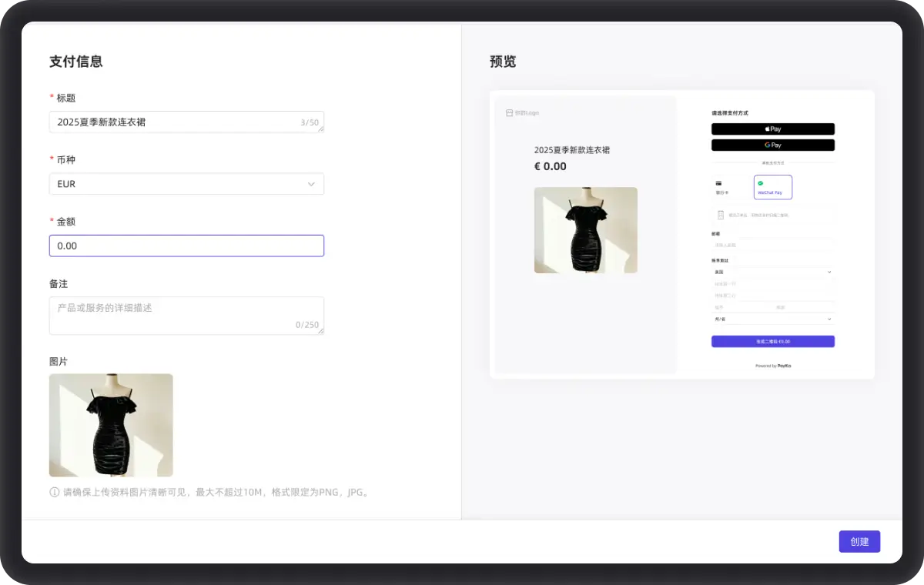Click the uploaded dress image thumbnail
The height and width of the screenshot is (585, 924).
click(111, 425)
